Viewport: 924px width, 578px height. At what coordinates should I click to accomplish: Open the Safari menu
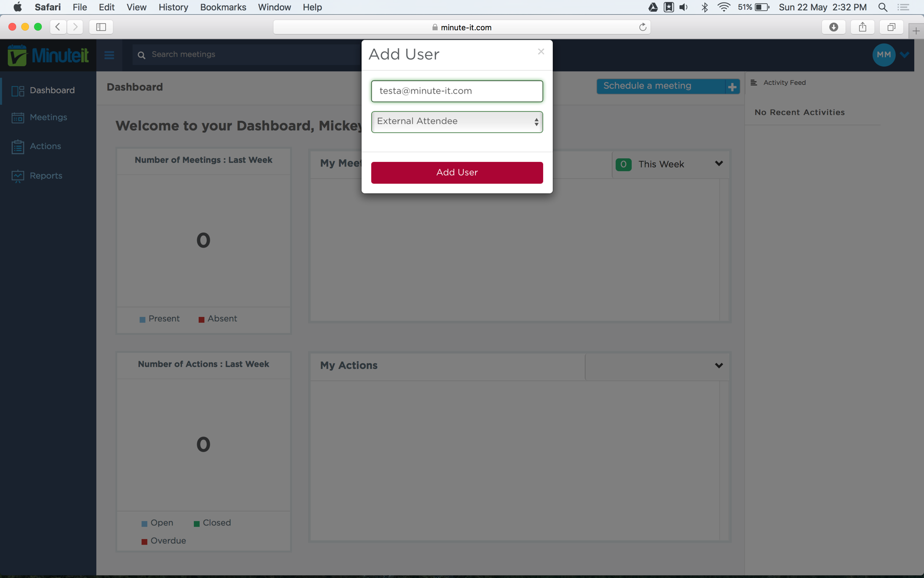pyautogui.click(x=48, y=7)
